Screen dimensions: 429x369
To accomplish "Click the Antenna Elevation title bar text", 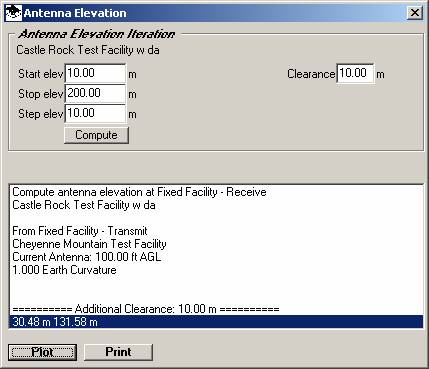I will (x=75, y=13).
